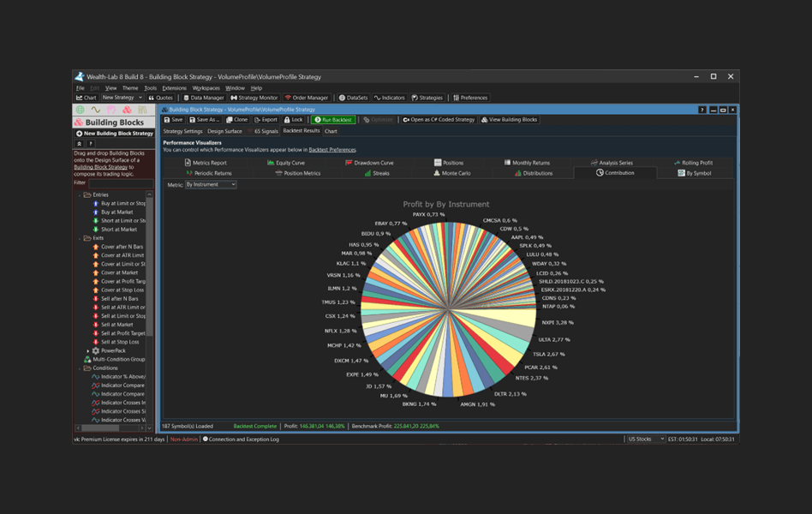Show the Indicators panel
This screenshot has height=514, width=812.
(390, 98)
